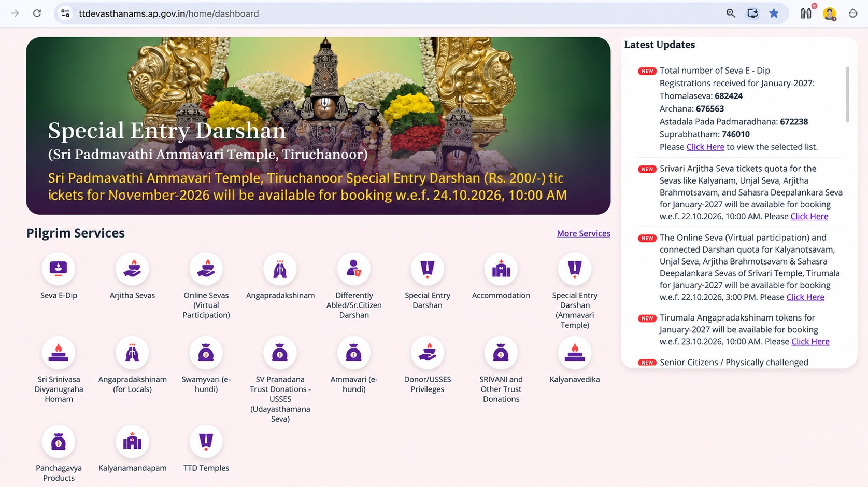Image resolution: width=868 pixels, height=487 pixels.
Task: Bookmark this page with the star icon
Action: click(774, 13)
